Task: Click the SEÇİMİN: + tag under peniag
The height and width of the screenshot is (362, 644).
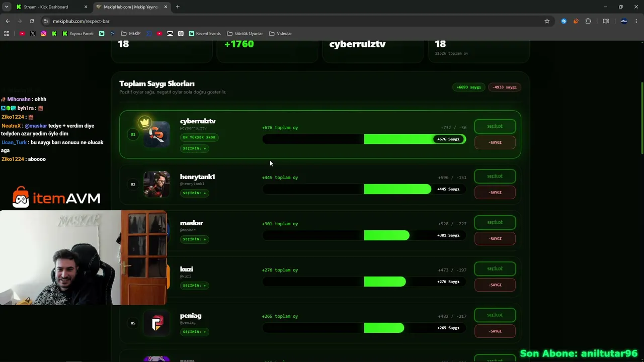Action: [195, 332]
